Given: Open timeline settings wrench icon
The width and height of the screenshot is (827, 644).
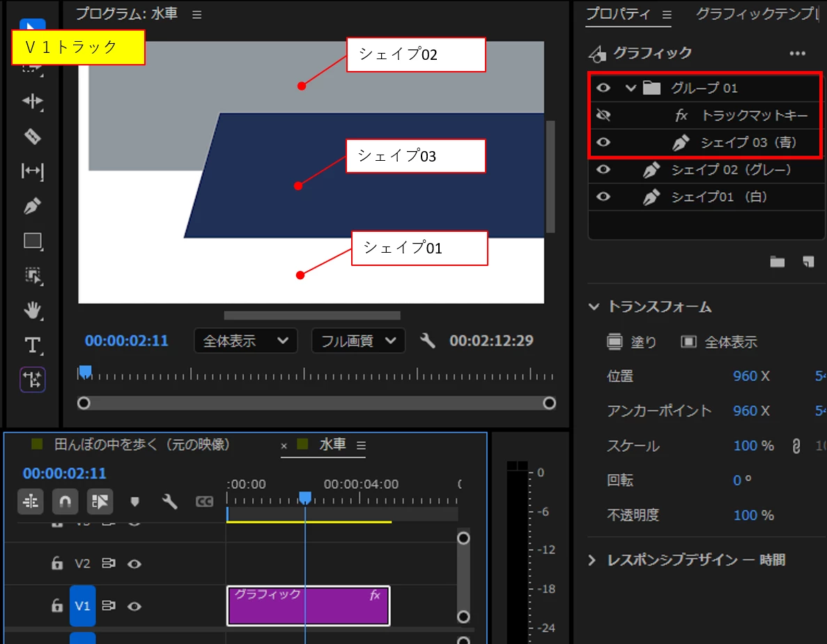Looking at the screenshot, I should pyautogui.click(x=170, y=502).
